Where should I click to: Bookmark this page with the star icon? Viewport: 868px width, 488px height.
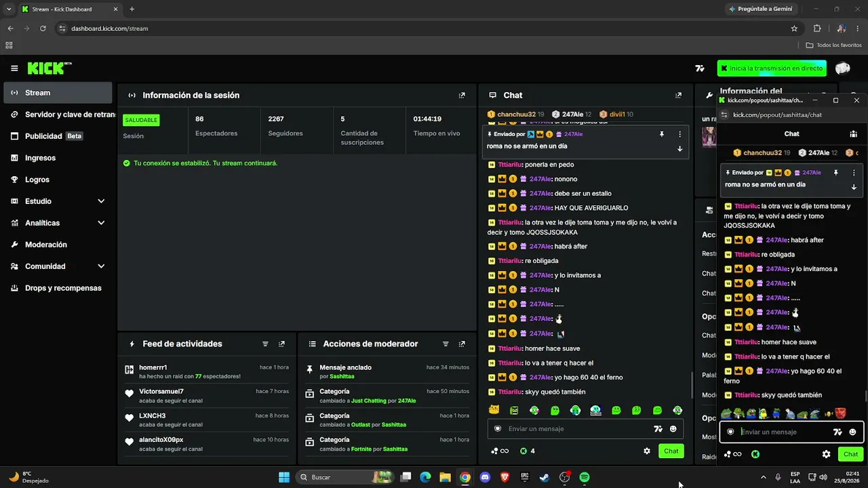coord(794,28)
